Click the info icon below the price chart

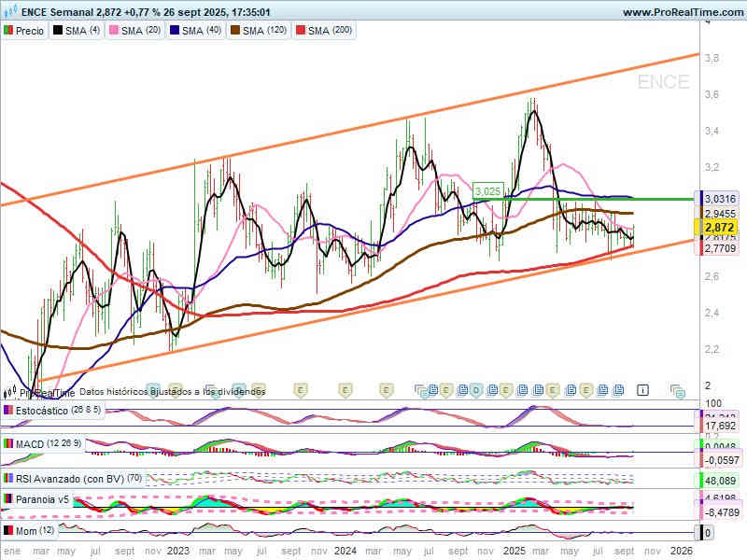click(x=642, y=390)
